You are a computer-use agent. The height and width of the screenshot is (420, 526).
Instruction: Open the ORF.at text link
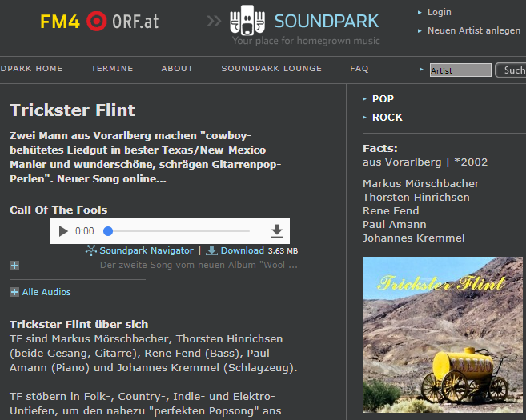[x=135, y=22]
